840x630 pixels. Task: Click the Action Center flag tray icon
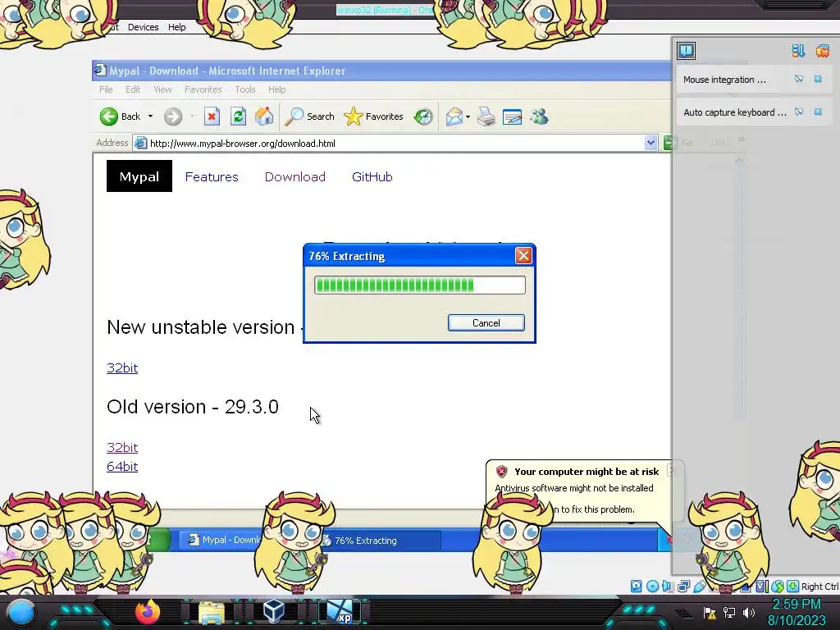[710, 612]
